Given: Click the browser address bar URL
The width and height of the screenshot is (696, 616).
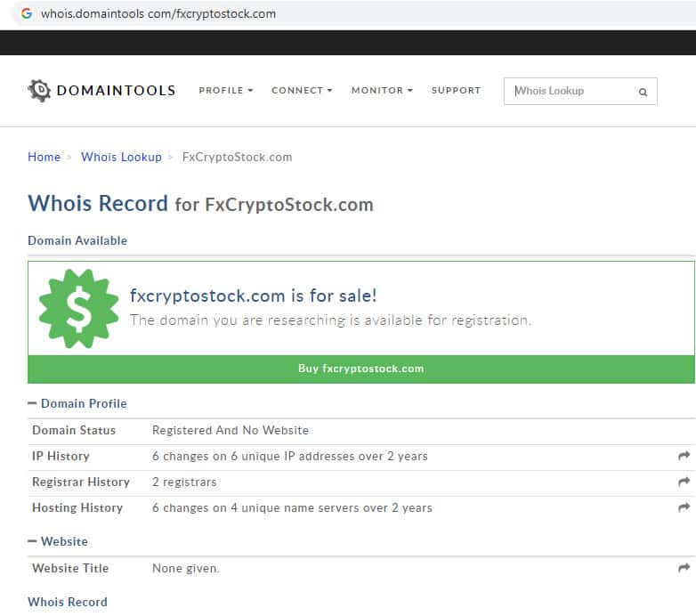Looking at the screenshot, I should (160, 14).
